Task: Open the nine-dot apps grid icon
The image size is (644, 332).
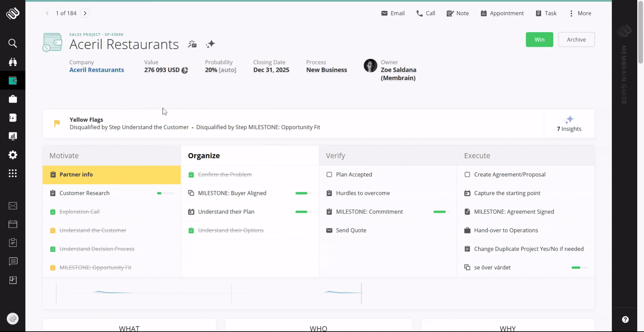Action: point(13,173)
